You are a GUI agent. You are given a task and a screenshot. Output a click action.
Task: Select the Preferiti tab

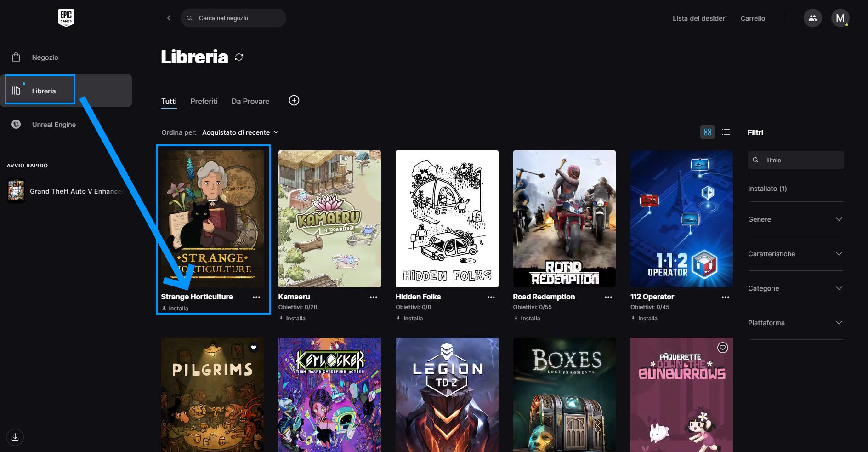[204, 101]
